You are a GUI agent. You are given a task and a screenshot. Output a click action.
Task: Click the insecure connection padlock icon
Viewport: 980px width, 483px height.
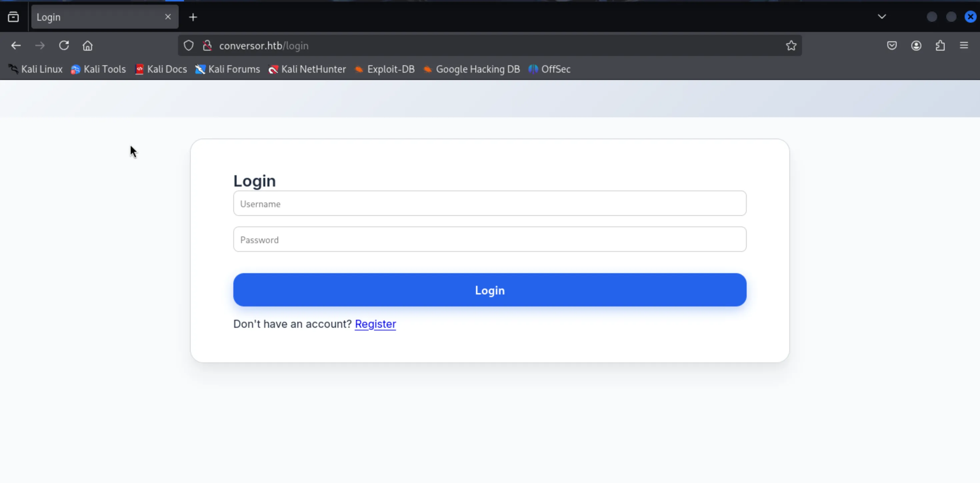207,46
